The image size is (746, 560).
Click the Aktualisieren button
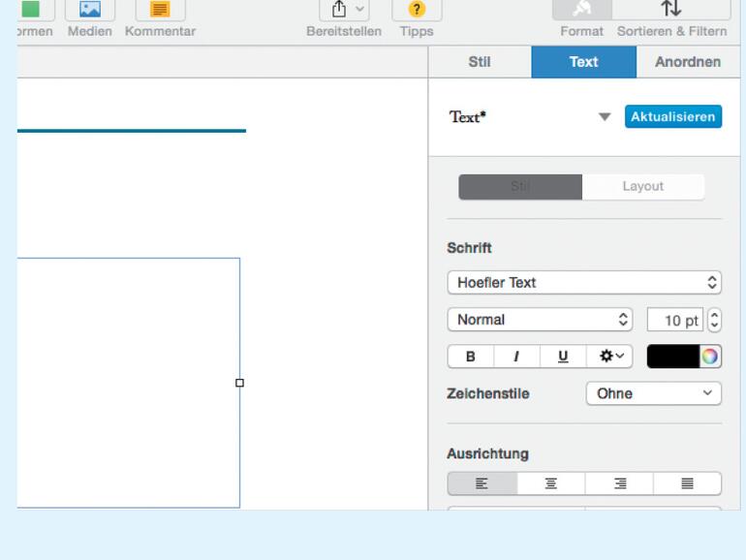(x=673, y=116)
